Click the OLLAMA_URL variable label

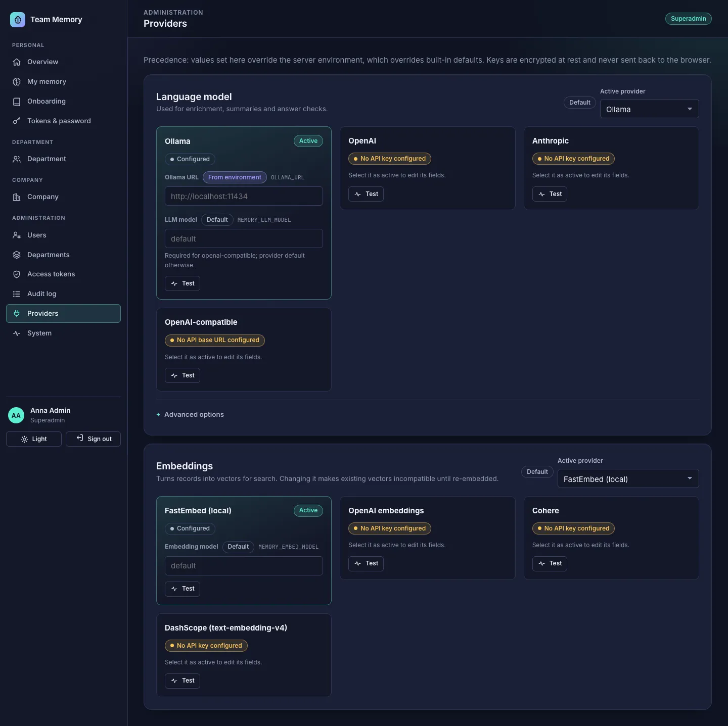[x=288, y=178]
